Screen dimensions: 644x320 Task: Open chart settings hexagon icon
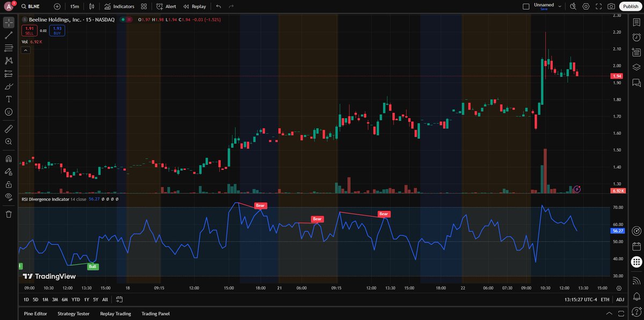tap(586, 6)
